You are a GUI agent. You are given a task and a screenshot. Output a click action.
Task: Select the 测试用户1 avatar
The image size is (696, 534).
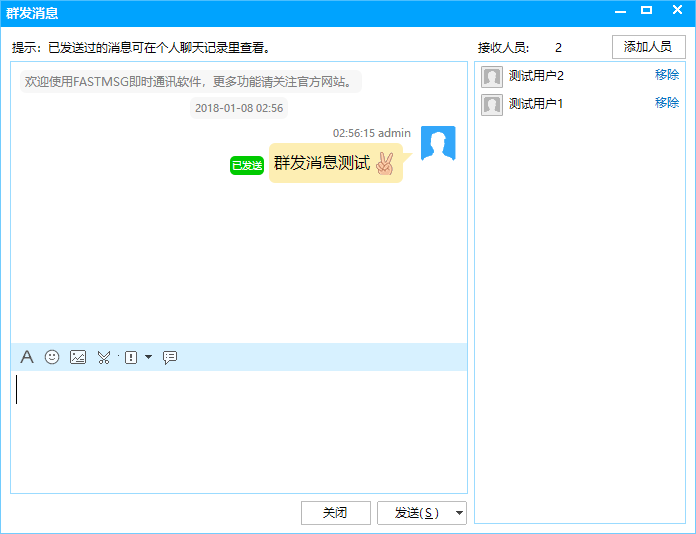(x=492, y=105)
